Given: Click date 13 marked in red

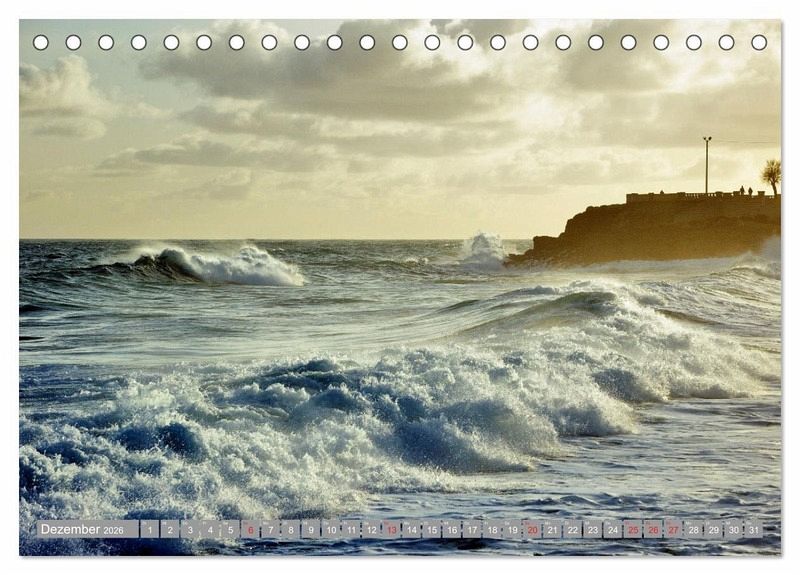Looking at the screenshot, I should point(391,529).
